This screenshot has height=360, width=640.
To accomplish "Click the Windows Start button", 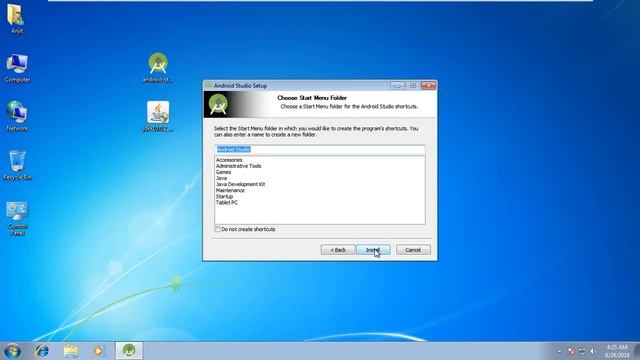I will (x=13, y=351).
